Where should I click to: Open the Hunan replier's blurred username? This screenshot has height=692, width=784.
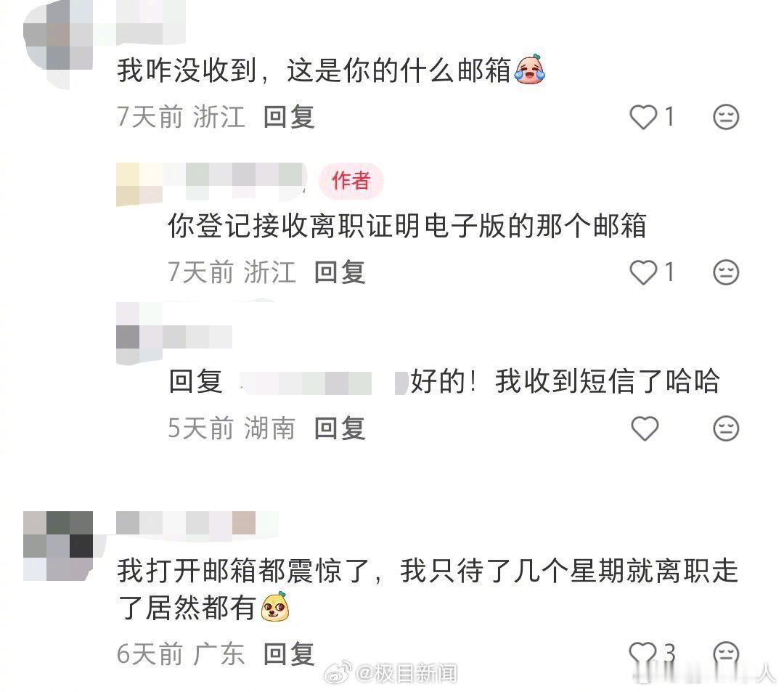pyautogui.click(x=174, y=333)
